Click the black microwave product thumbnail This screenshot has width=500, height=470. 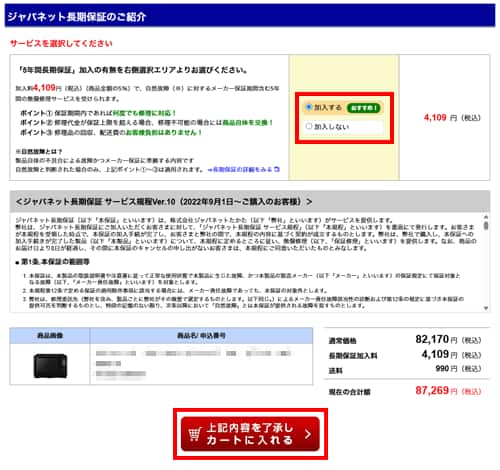[50, 366]
